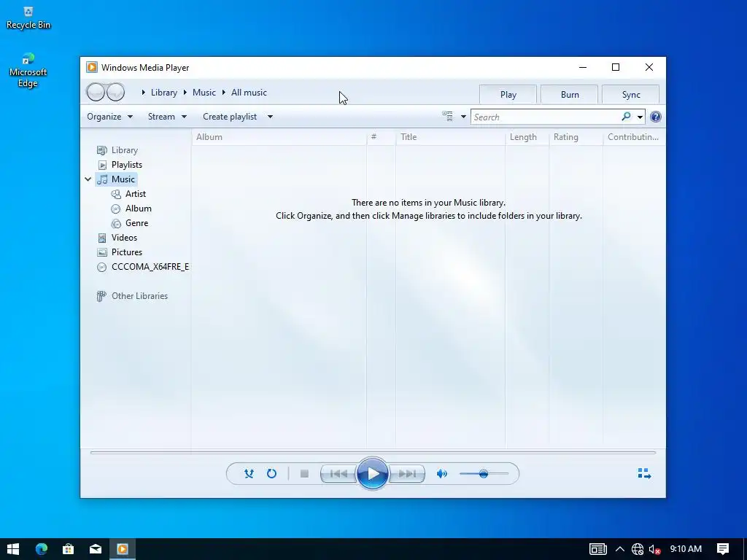Select Library in the navigation pane
The width and height of the screenshot is (747, 560).
[x=117, y=150]
